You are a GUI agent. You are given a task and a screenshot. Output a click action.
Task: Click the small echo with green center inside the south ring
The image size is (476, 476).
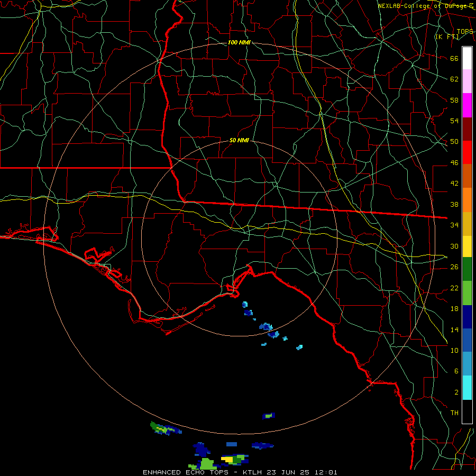(269, 416)
